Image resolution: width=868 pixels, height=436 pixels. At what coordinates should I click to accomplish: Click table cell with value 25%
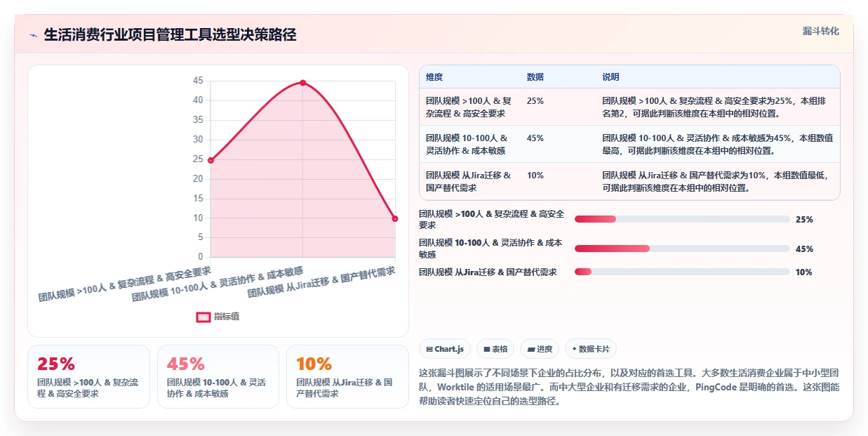pos(535,101)
